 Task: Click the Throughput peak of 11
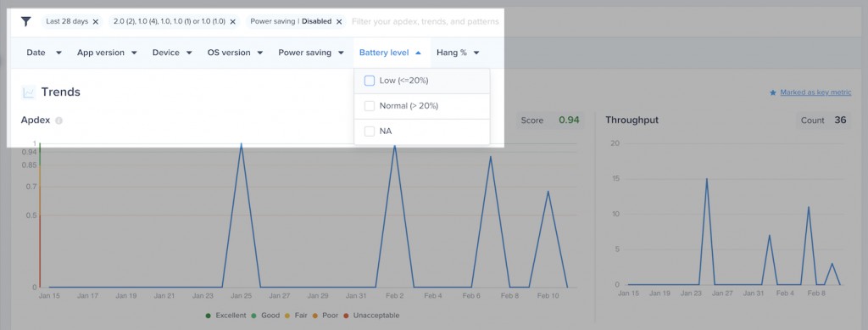point(809,207)
